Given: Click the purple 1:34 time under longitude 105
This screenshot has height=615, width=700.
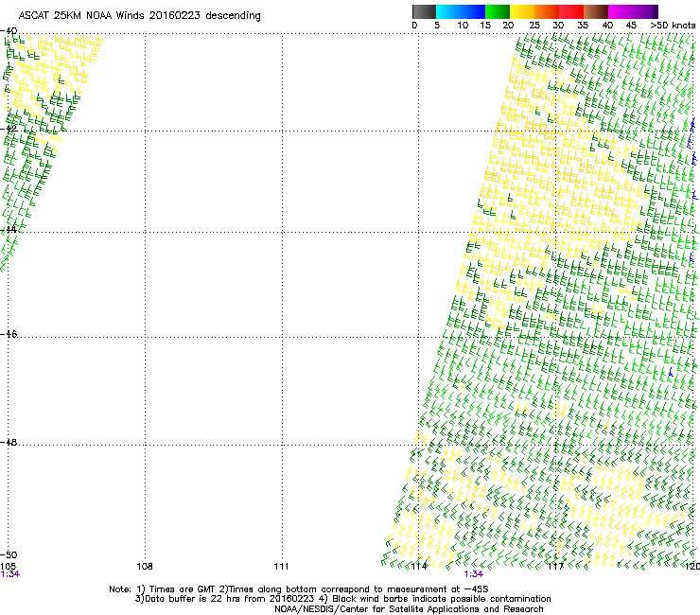Looking at the screenshot, I should click(x=10, y=574).
